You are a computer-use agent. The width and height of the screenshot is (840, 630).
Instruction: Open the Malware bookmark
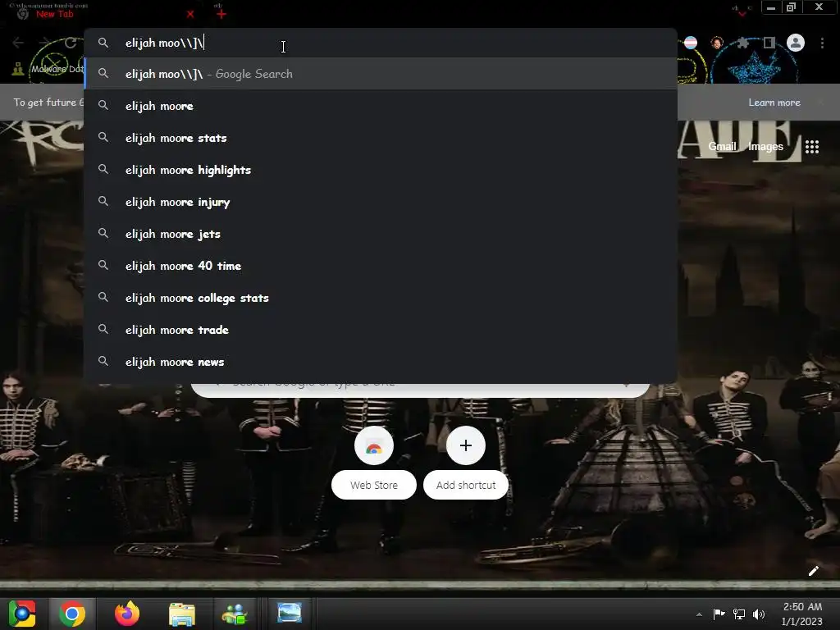click(48, 69)
